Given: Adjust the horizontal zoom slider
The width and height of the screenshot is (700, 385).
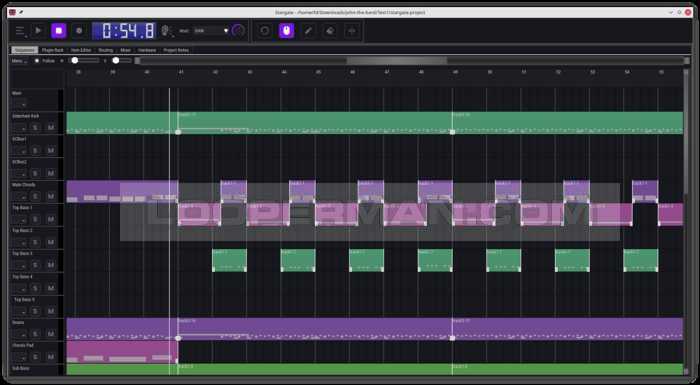Looking at the screenshot, I should (85, 60).
